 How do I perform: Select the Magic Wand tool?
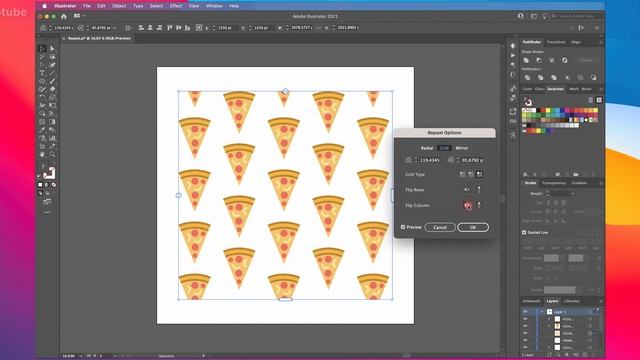[42, 57]
